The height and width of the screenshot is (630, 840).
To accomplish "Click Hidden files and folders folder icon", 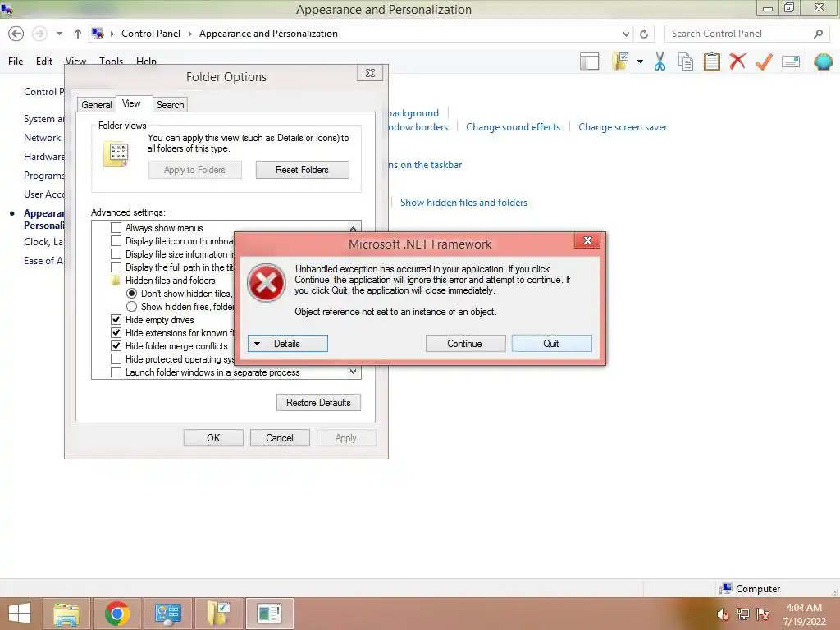I will pyautogui.click(x=115, y=281).
